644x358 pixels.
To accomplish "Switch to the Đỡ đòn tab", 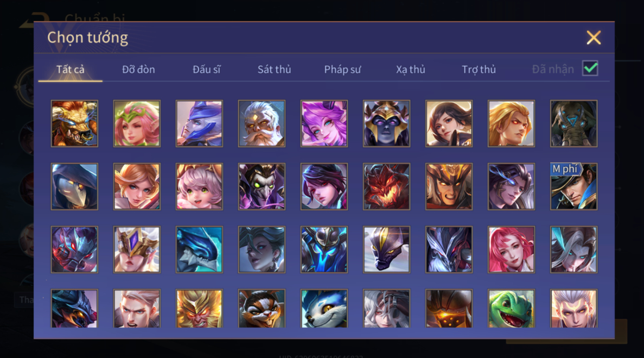I will 138,70.
